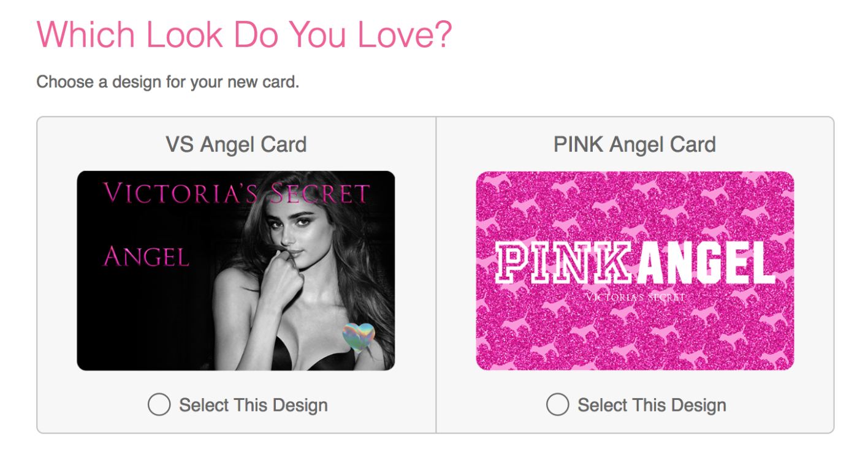The image size is (868, 463).
Task: Click the divider between the two card panels
Action: [435, 276]
